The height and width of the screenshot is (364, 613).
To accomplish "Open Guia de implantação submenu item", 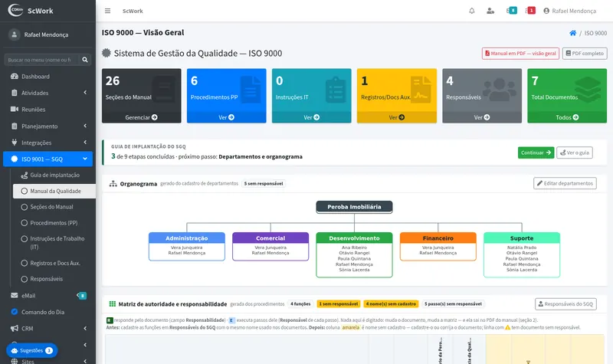I will [x=54, y=175].
